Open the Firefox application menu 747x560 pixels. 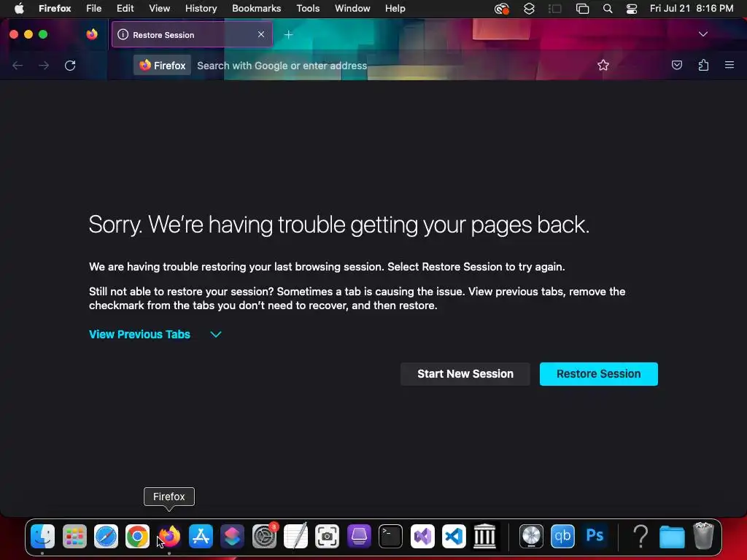tap(55, 9)
